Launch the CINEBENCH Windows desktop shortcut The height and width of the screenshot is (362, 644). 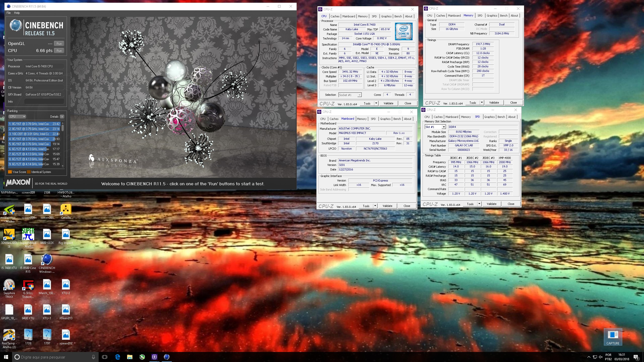(x=47, y=259)
